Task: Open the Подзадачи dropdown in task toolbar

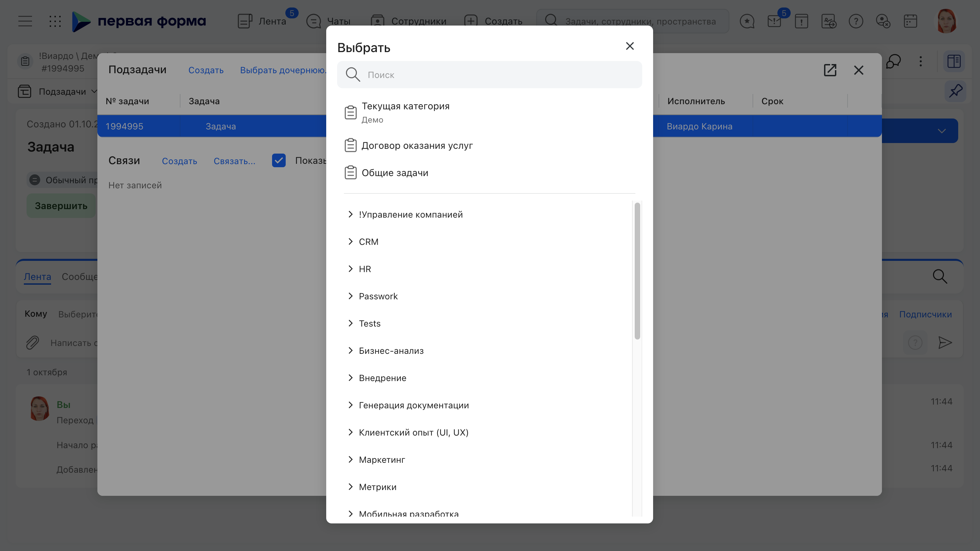Action: [x=58, y=92]
